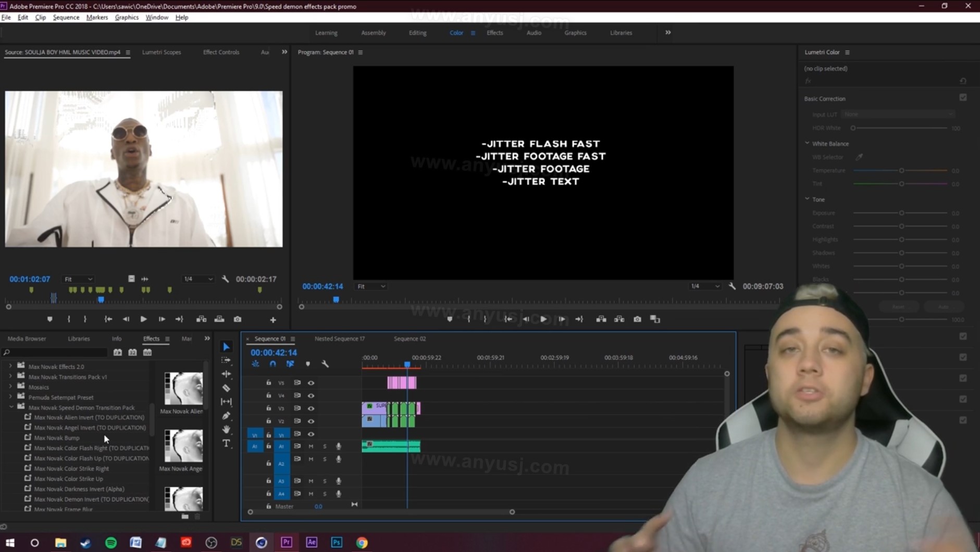980x552 pixels.
Task: Toggle Linked Selection in timeline
Action: point(290,364)
